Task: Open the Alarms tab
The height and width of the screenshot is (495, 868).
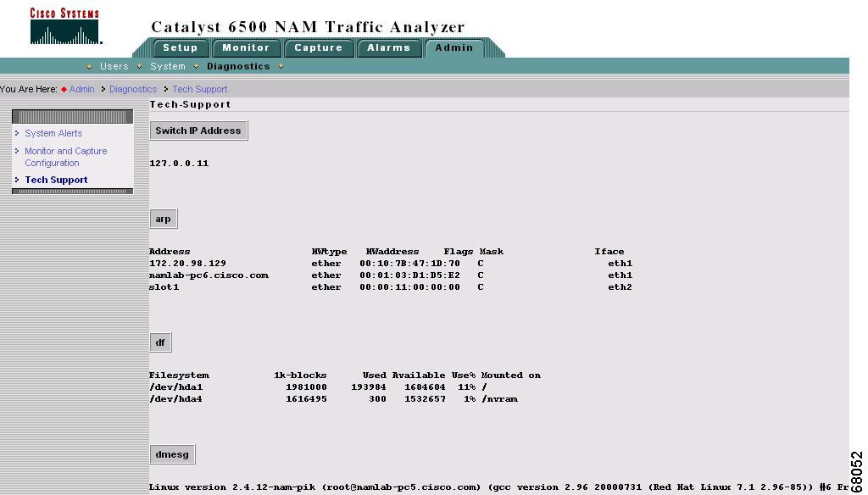Action: [x=389, y=48]
